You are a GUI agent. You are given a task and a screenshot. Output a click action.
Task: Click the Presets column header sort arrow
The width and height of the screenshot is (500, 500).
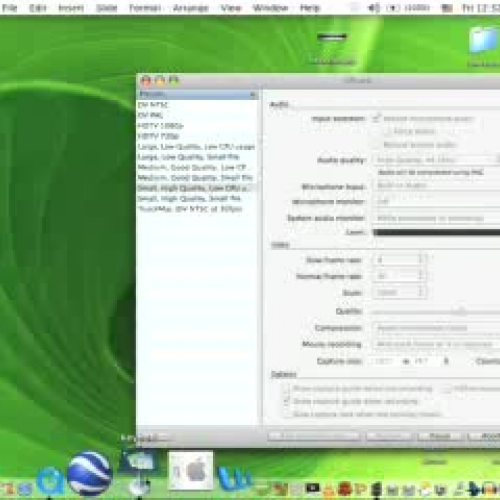click(x=253, y=95)
